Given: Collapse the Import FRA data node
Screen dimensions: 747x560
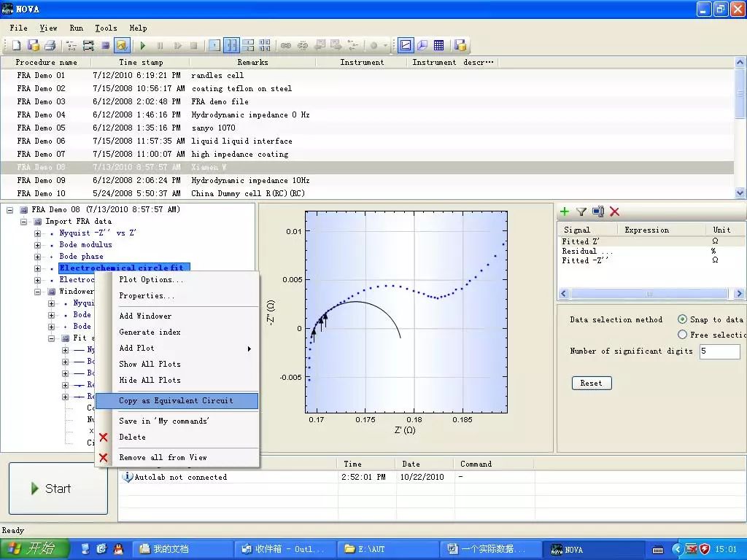Looking at the screenshot, I should click(x=24, y=222).
